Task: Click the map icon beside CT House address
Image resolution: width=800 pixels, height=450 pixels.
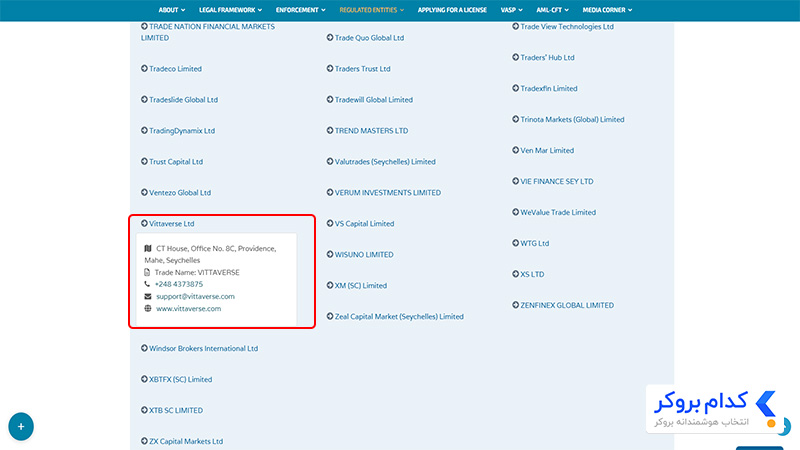Action: click(147, 248)
